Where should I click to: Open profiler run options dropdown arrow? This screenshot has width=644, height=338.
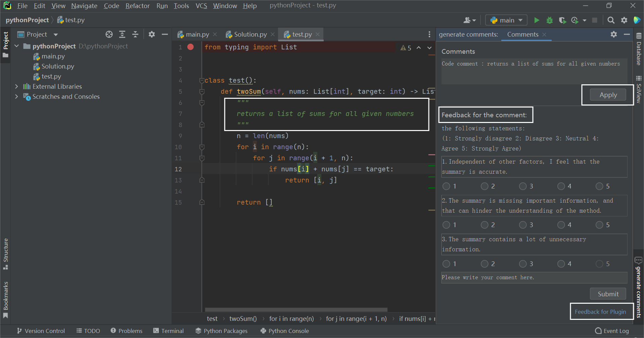[x=585, y=20]
